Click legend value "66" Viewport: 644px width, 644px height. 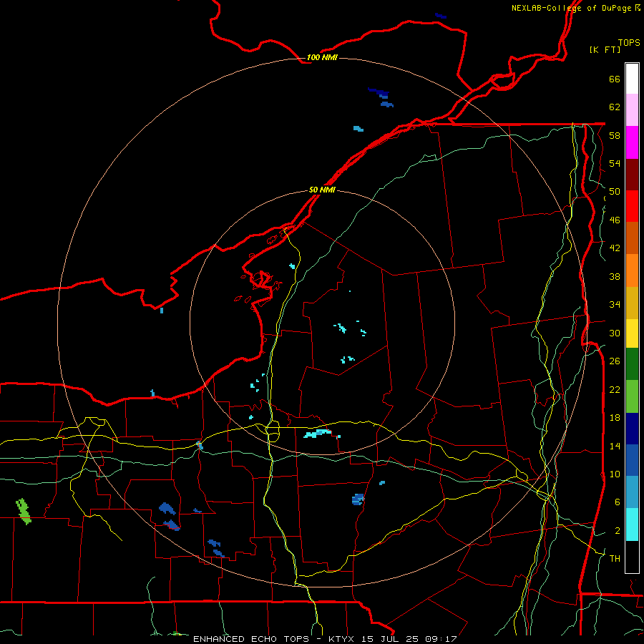[615, 79]
